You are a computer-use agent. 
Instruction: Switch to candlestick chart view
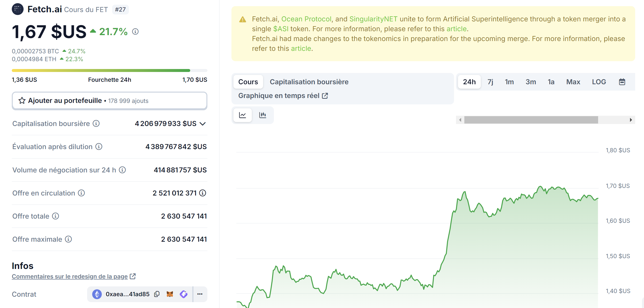pos(263,115)
